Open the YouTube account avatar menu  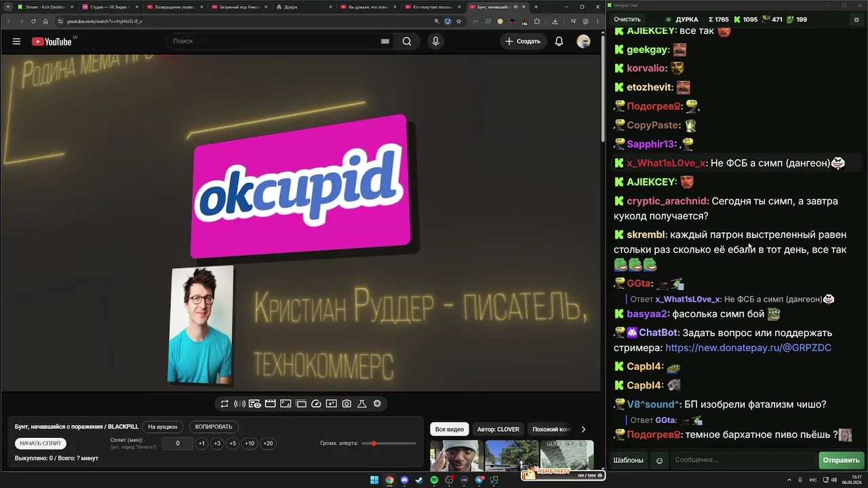[x=583, y=41]
